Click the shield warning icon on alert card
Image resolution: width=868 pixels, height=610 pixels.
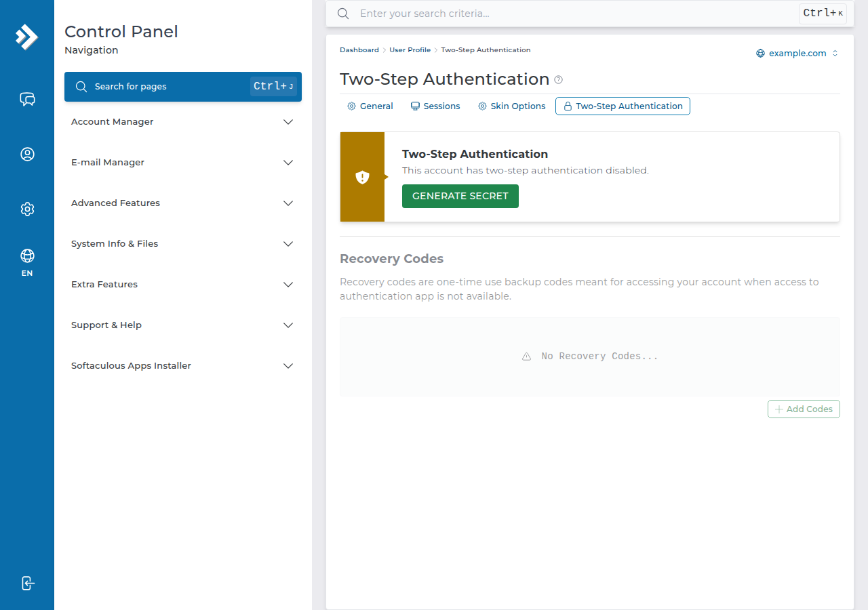click(x=363, y=177)
